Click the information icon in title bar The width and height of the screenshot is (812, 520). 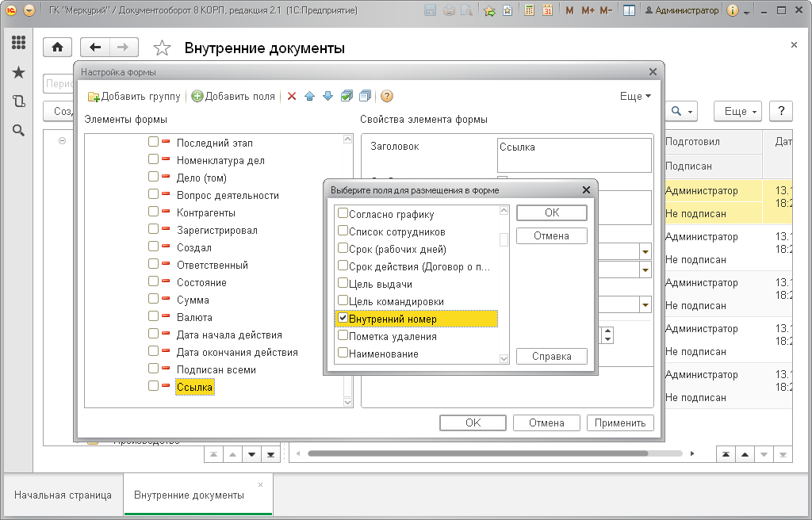pyautogui.click(x=732, y=10)
